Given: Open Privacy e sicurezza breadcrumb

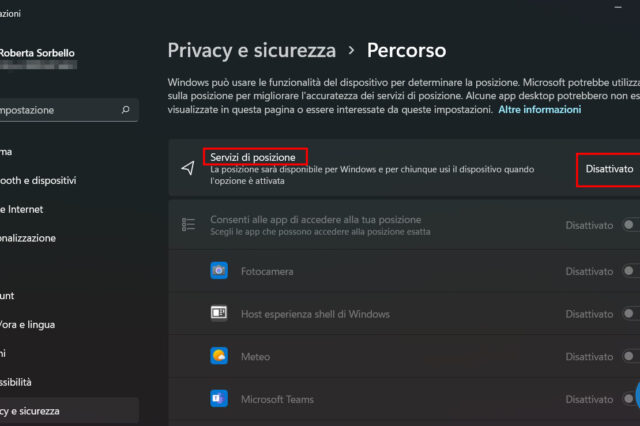Looking at the screenshot, I should 251,49.
